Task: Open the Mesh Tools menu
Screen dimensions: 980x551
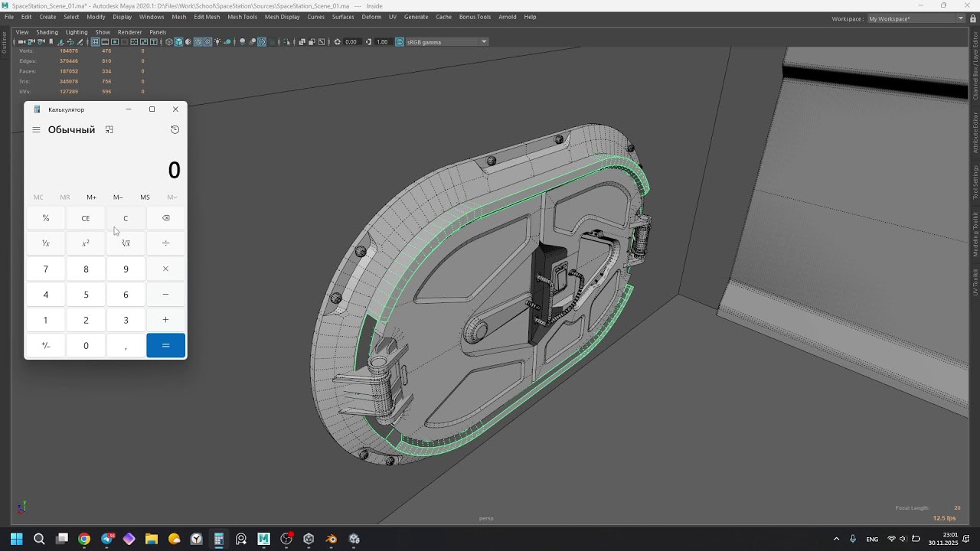Action: click(242, 17)
